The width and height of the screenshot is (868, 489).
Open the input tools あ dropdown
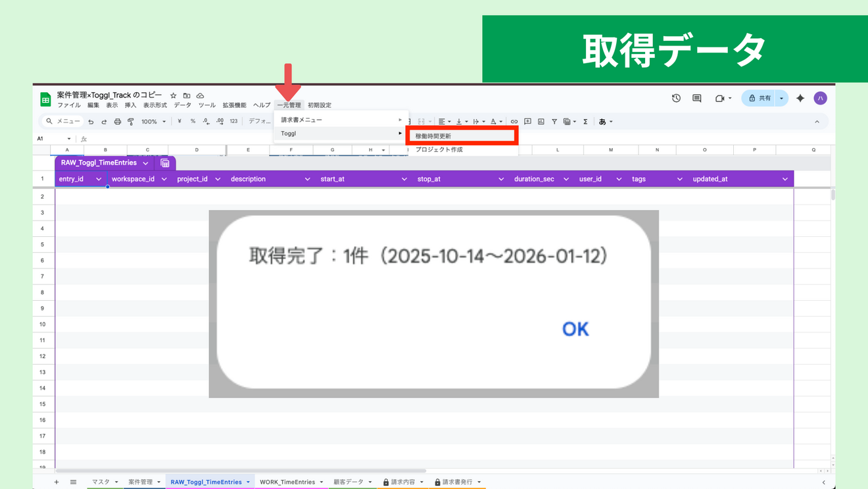click(x=606, y=122)
